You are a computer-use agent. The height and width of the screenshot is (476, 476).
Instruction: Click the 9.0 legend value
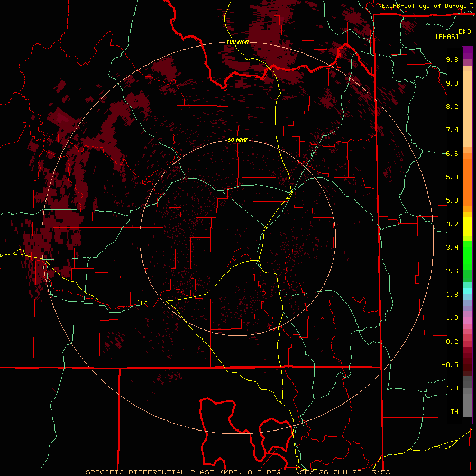pyautogui.click(x=452, y=83)
